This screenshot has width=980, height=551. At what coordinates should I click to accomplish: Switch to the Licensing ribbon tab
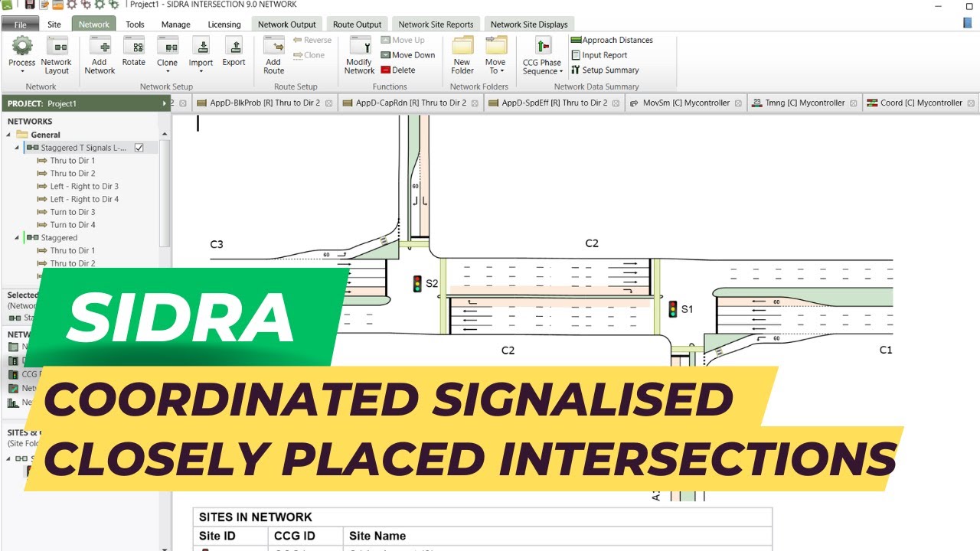coord(224,24)
